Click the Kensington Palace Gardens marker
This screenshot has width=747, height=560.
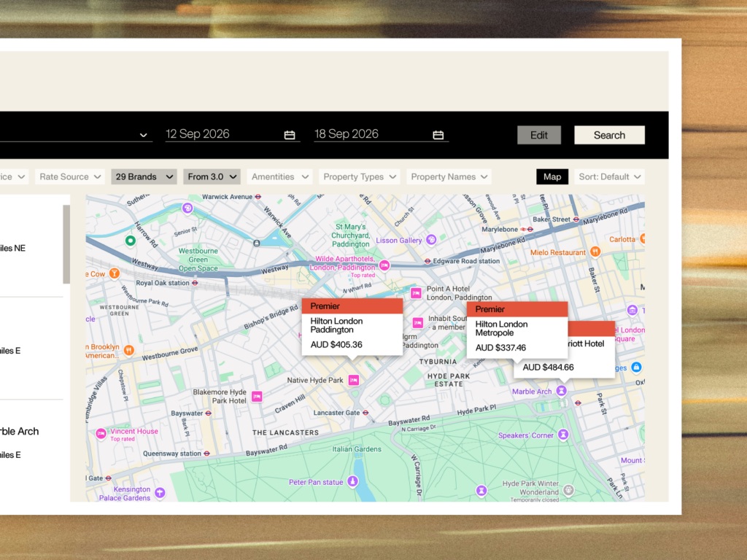[160, 492]
